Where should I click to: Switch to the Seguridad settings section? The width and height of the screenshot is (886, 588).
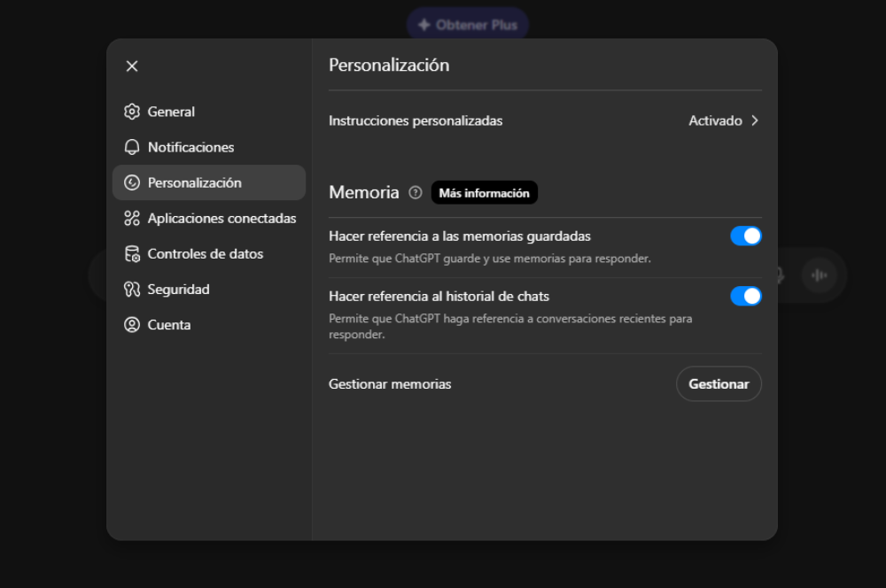(183, 289)
